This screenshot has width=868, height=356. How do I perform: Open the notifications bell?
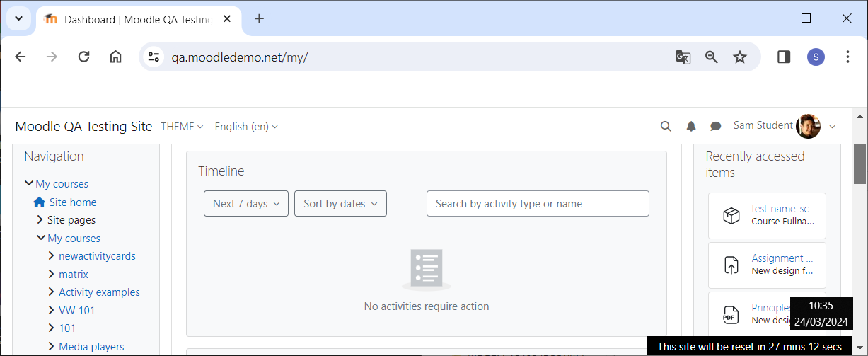tap(691, 126)
